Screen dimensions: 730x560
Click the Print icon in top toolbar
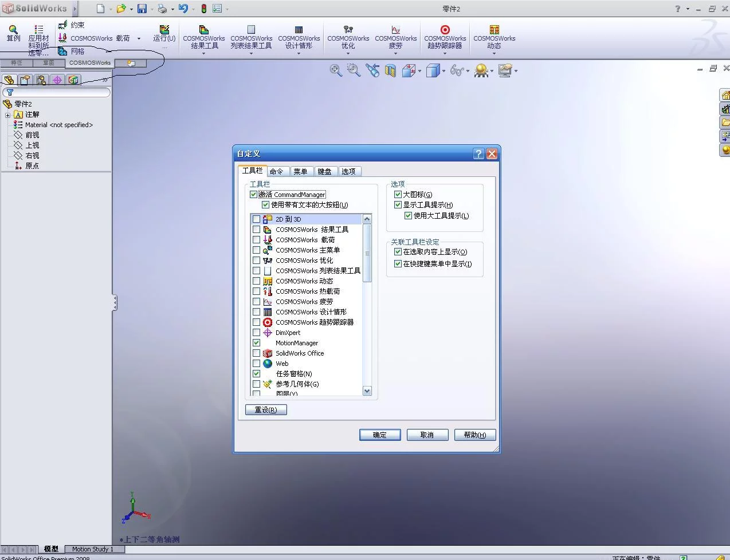tap(162, 9)
